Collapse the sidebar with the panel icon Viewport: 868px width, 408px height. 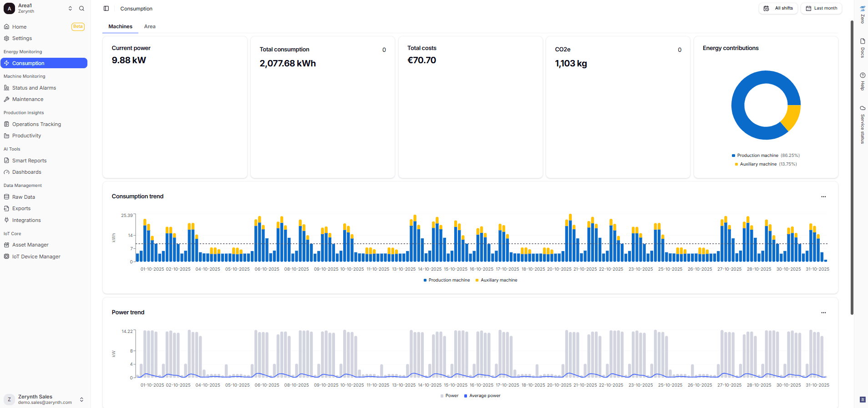pos(106,9)
